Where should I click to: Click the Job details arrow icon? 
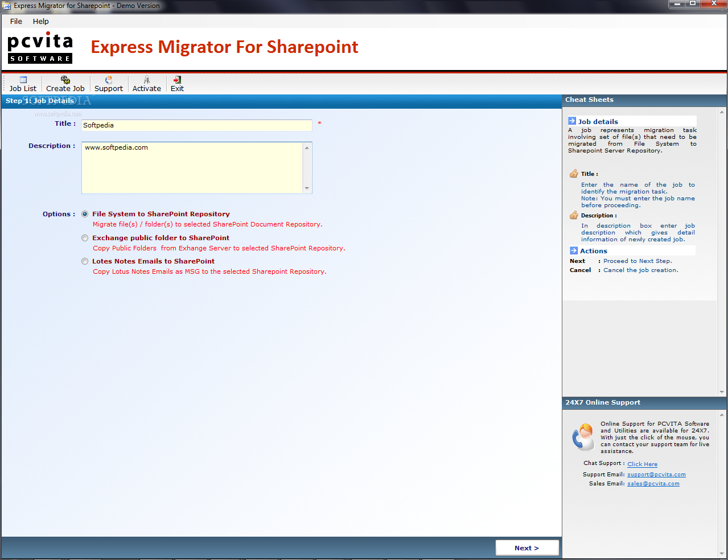572,121
